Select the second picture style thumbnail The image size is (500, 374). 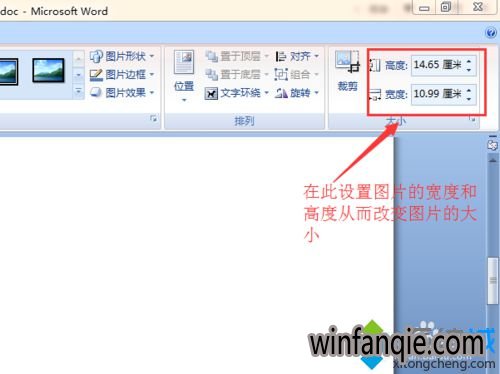[x=48, y=70]
